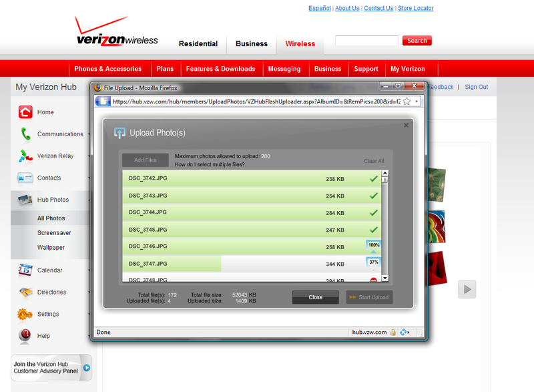Open Communications phone icon
This screenshot has width=534, height=392.
pyautogui.click(x=25, y=134)
